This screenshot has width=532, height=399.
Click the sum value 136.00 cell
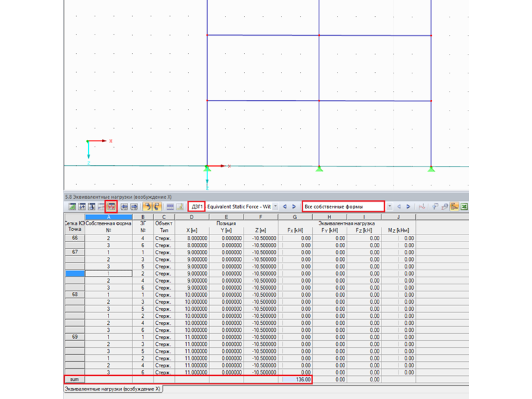pos(295,379)
